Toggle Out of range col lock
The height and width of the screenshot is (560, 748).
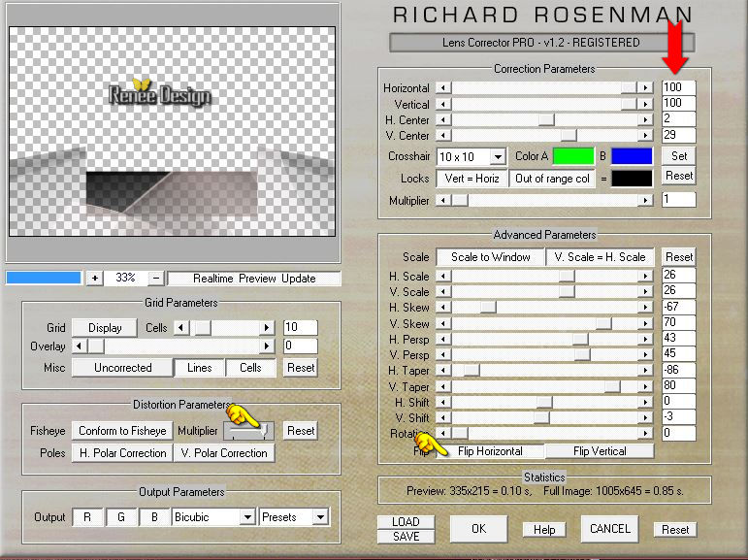coord(552,179)
